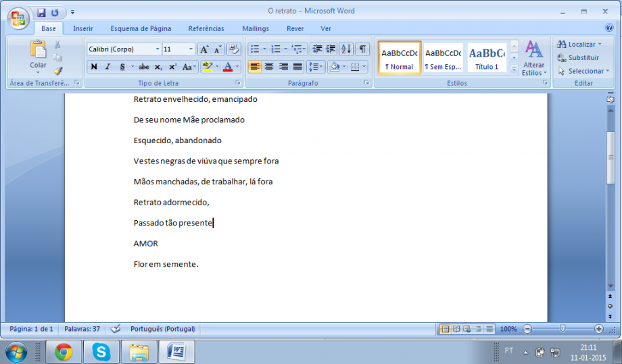This screenshot has width=622, height=364.
Task: Toggle italic formatting
Action: click(107, 67)
